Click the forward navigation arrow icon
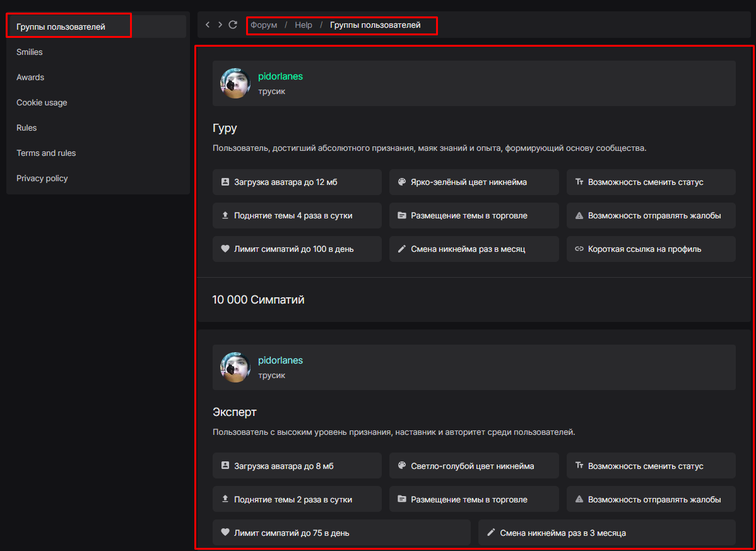This screenshot has height=551, width=756. pos(220,25)
